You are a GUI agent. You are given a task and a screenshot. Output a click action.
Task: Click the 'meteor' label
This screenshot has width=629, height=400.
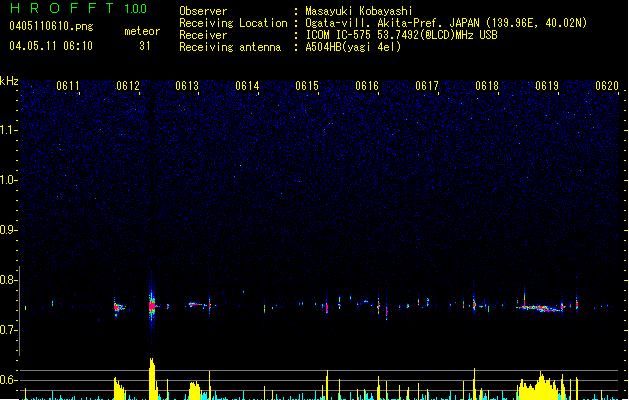tap(142, 31)
